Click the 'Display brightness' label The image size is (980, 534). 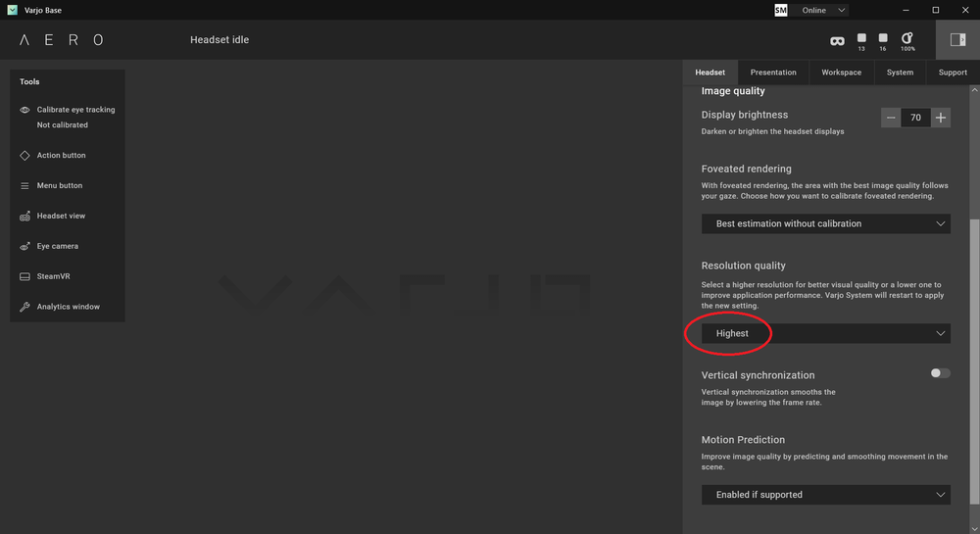[x=745, y=115]
